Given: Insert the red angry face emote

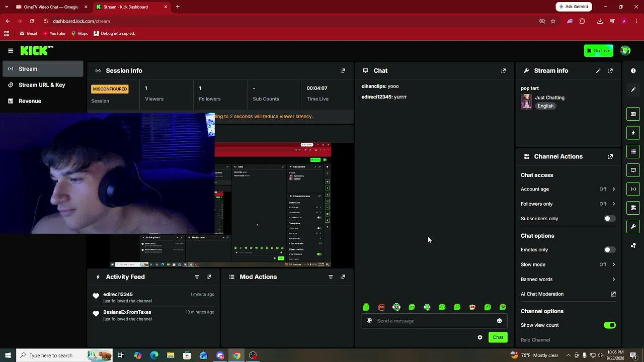Looking at the screenshot, I should [x=381, y=307].
